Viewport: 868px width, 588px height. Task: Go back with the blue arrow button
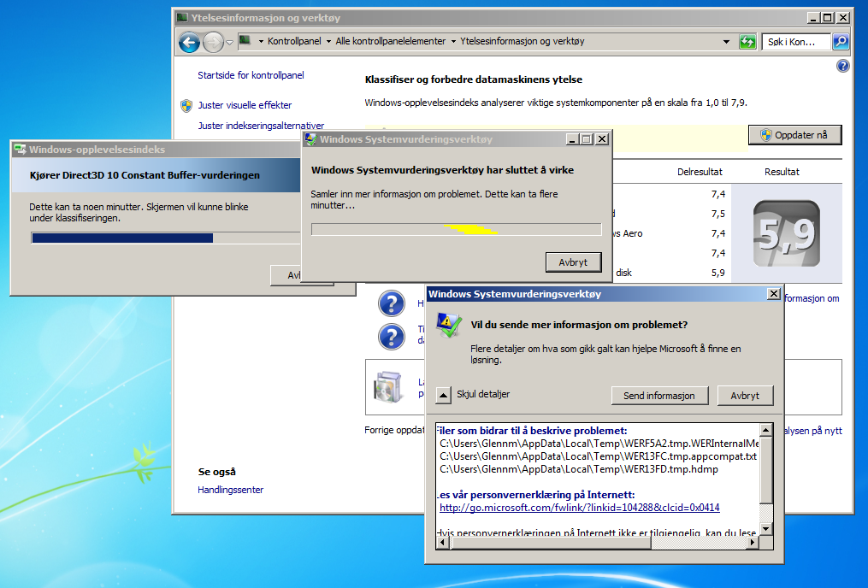189,42
